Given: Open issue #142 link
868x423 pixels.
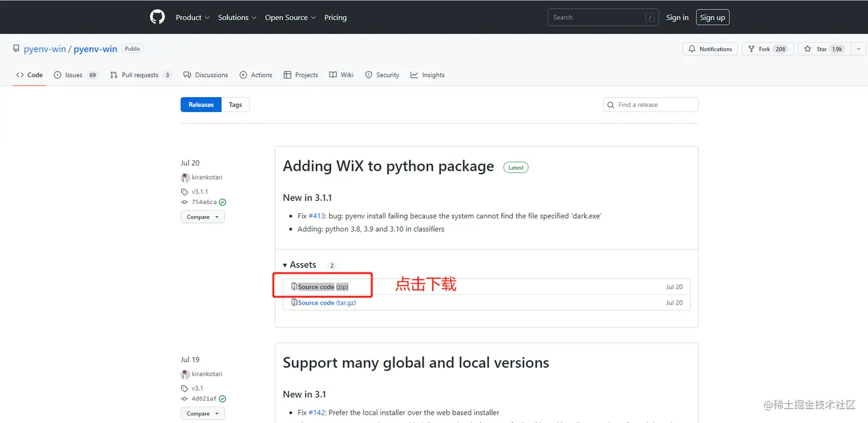Looking at the screenshot, I should (317, 413).
